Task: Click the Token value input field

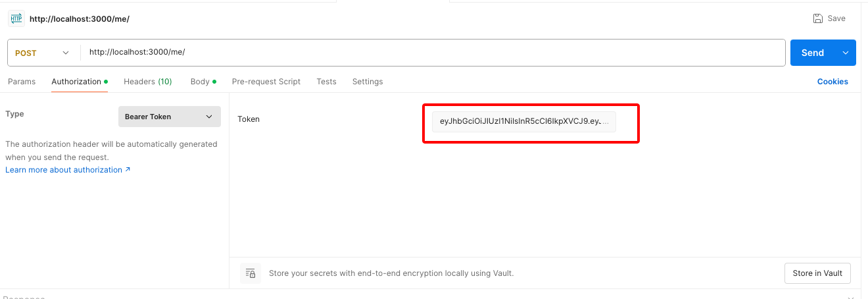Action: pyautogui.click(x=524, y=122)
